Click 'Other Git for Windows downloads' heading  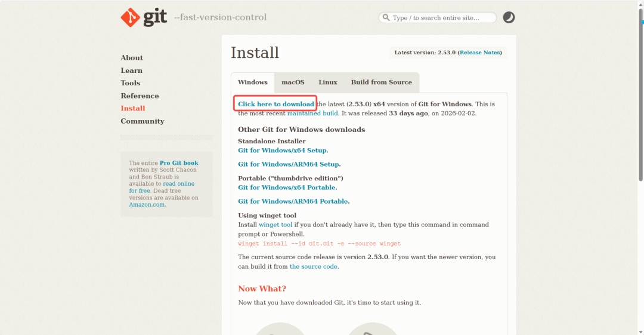302,129
